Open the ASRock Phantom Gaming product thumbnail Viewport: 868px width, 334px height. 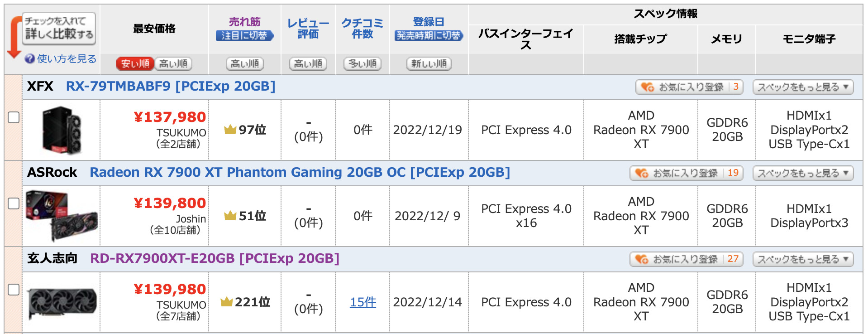tap(62, 216)
